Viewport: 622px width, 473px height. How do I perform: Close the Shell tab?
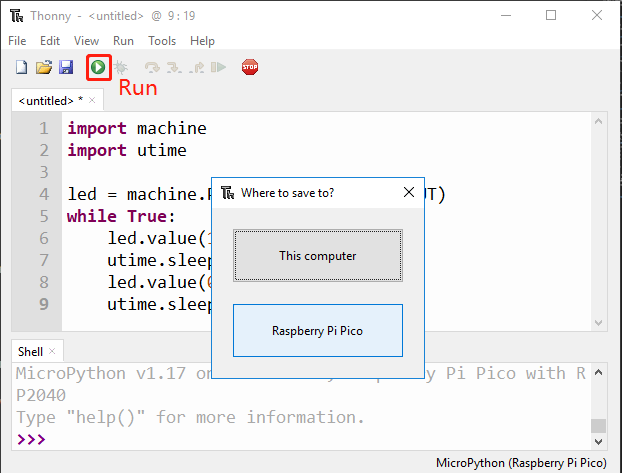point(52,351)
